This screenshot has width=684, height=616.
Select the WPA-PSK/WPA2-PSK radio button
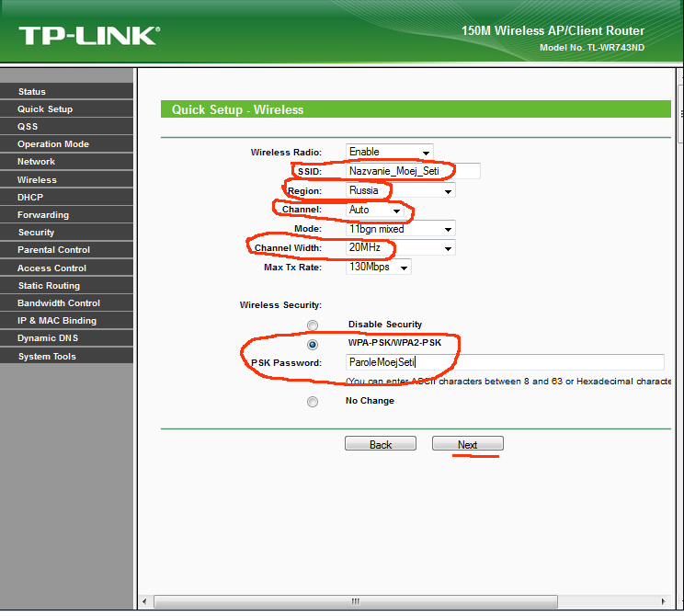[x=313, y=344]
